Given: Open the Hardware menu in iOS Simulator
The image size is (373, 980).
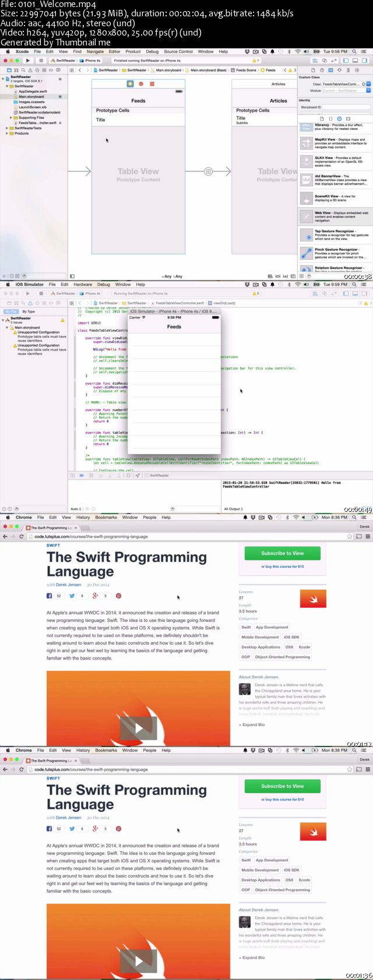Looking at the screenshot, I should 83,285.
